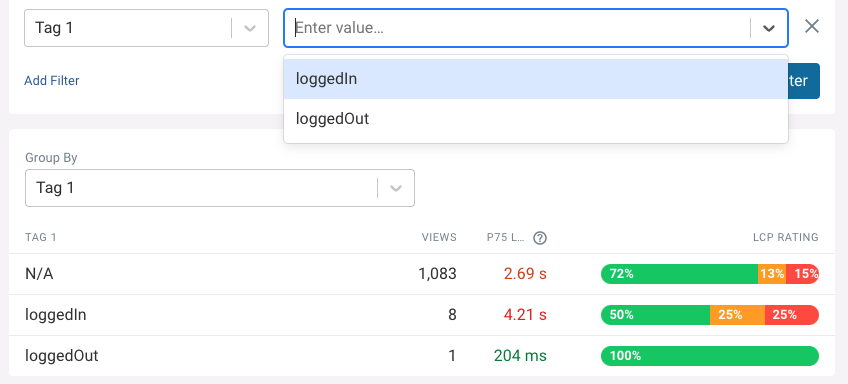
Task: Sort by the VIEWS column header
Action: (x=439, y=237)
